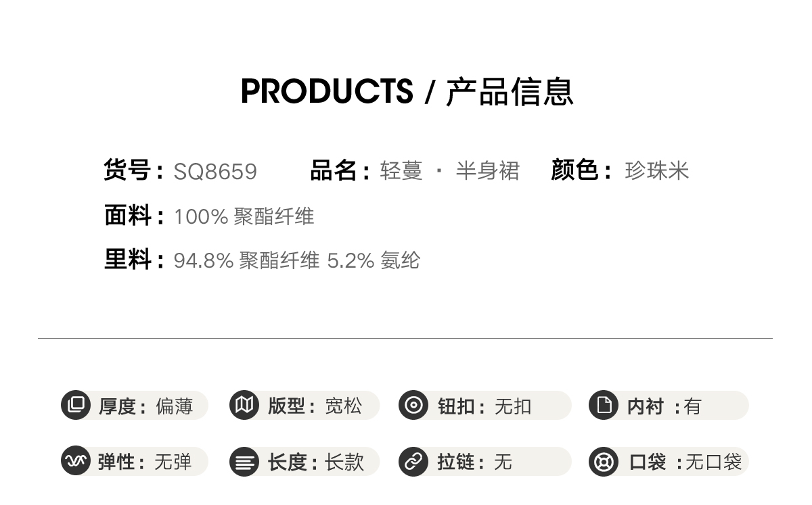
Task: Click the zipper (拉链) link icon
Action: (413, 461)
